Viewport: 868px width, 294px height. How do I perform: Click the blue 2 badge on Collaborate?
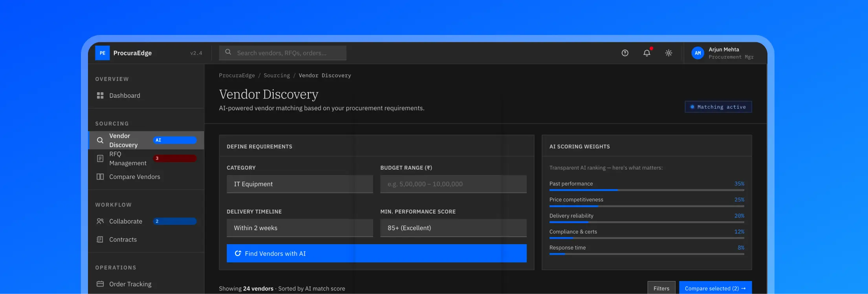coord(175,221)
